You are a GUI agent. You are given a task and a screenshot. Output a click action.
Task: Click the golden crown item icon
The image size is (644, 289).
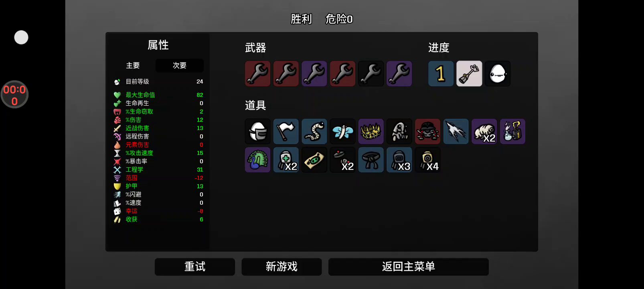tap(371, 131)
